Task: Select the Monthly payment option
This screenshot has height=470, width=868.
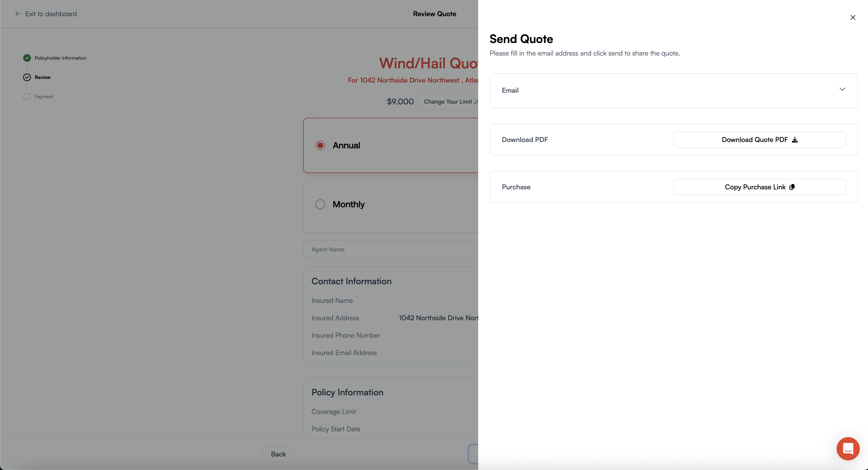Action: coord(320,204)
